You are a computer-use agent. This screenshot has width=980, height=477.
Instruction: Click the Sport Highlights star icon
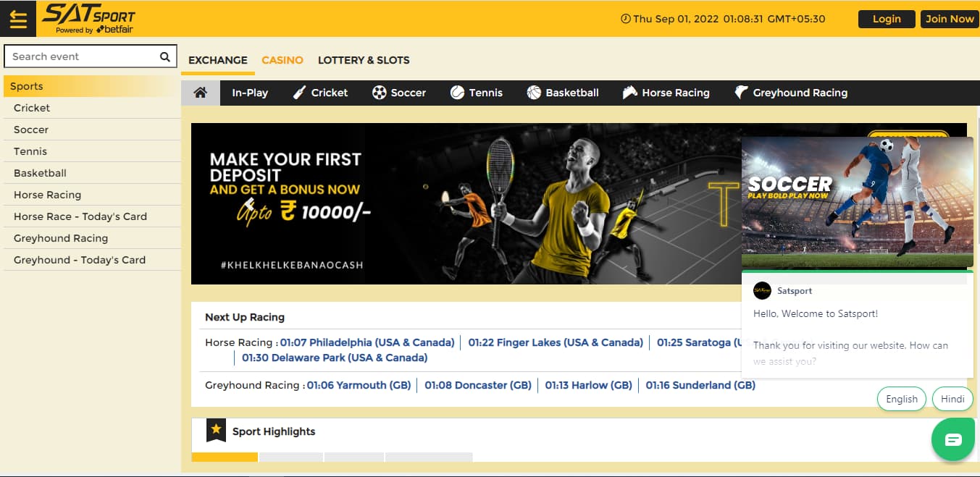tap(216, 430)
